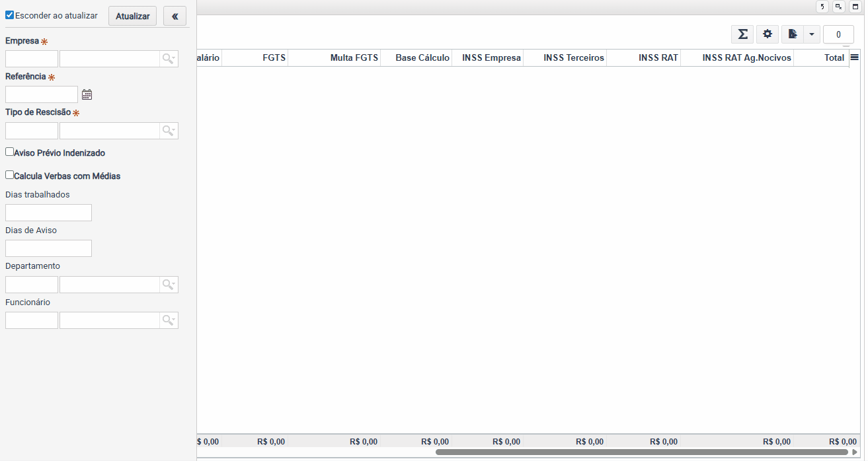Focus the Funcionário name field

click(110, 320)
